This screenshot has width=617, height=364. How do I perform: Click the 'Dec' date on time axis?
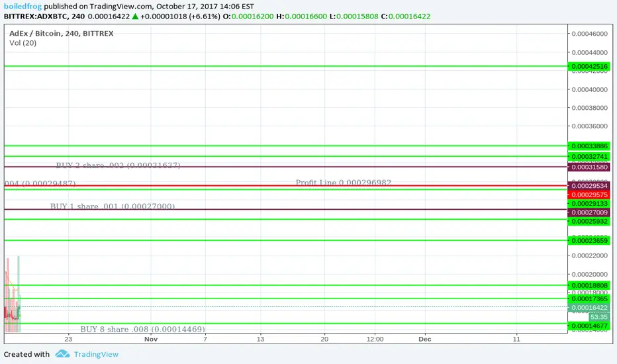[424, 339]
